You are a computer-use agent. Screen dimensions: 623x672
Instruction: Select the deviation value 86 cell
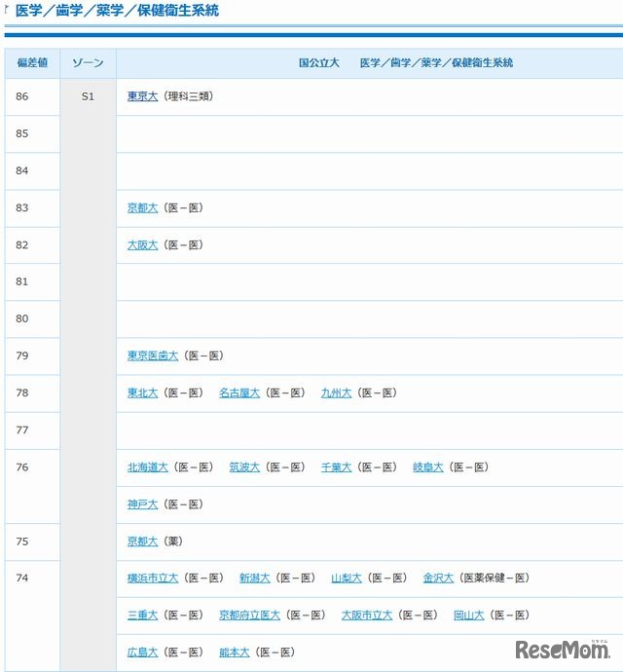pos(32,96)
